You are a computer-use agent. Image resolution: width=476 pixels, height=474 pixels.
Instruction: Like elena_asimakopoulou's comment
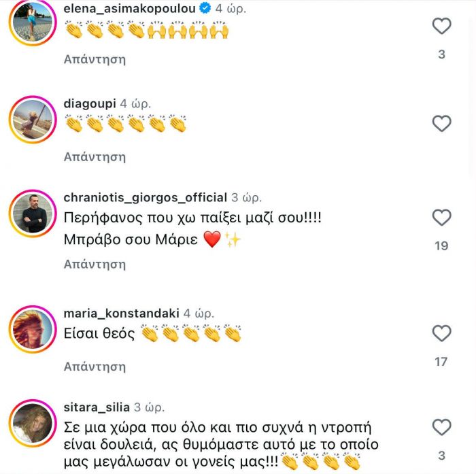click(x=442, y=27)
